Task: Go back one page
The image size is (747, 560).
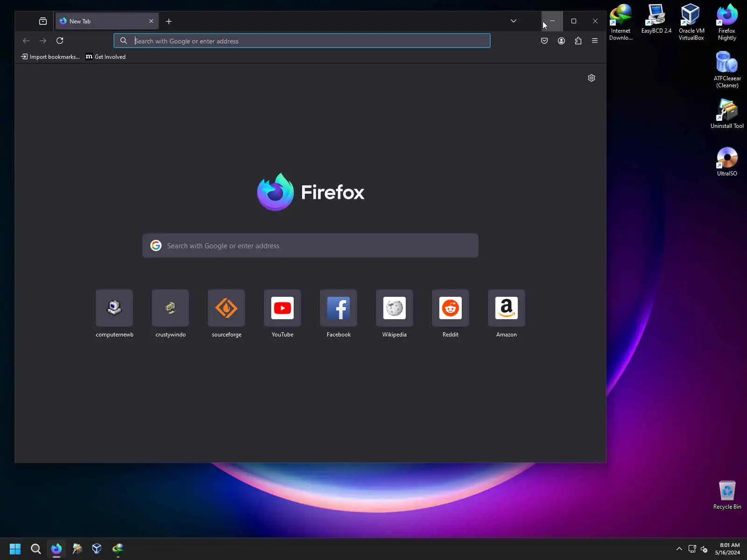Action: [26, 41]
